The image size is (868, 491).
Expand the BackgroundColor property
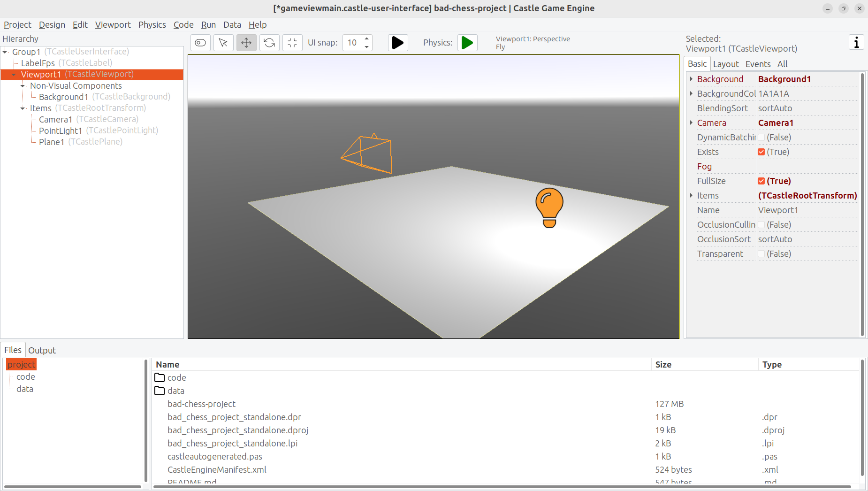(691, 93)
